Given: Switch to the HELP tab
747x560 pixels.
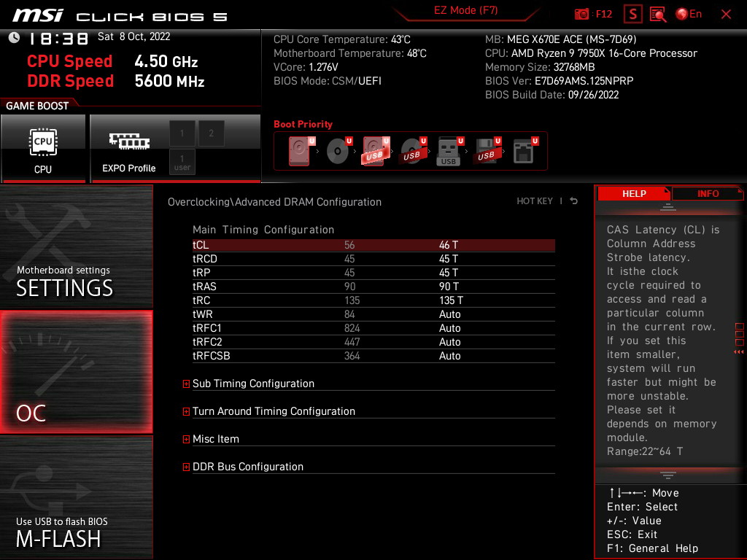Looking at the screenshot, I should point(634,194).
